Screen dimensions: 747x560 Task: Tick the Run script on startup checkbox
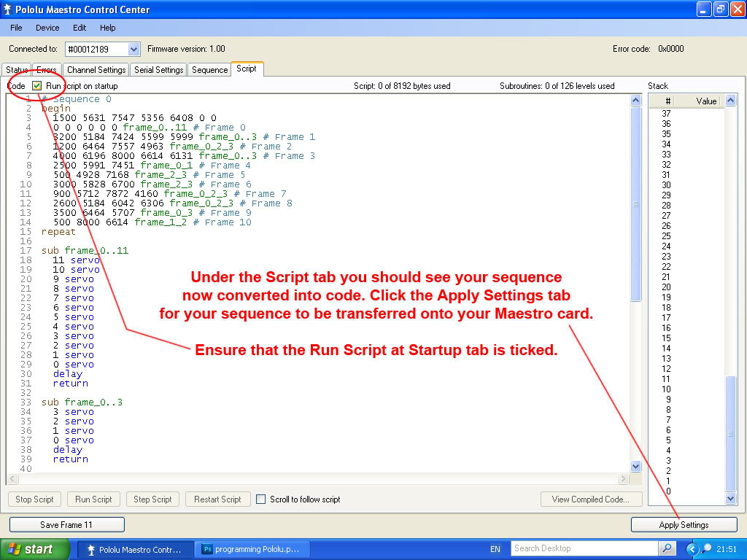tap(36, 86)
